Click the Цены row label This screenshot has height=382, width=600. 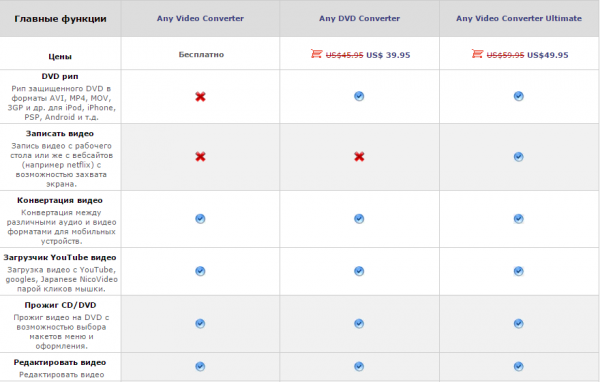point(60,57)
